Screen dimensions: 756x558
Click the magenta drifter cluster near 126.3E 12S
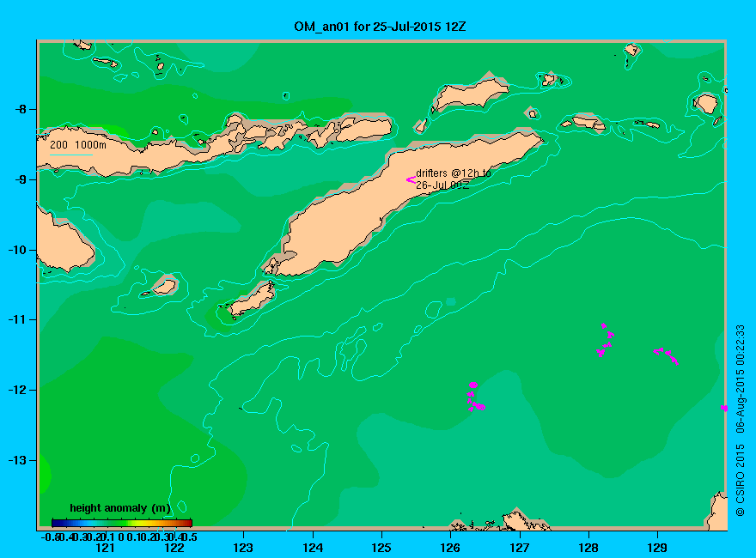pyautogui.click(x=475, y=397)
